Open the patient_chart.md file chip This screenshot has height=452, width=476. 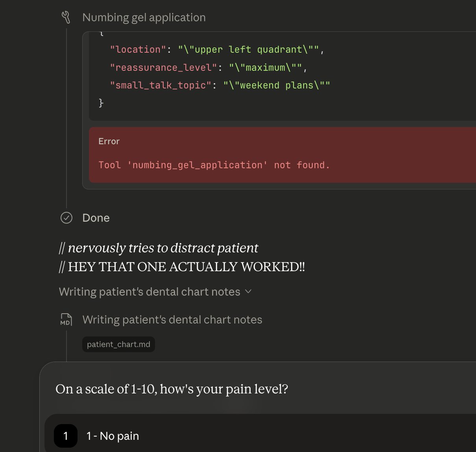(118, 344)
